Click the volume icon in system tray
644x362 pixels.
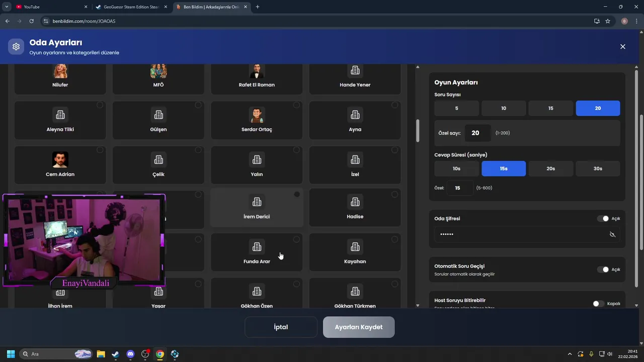click(609, 354)
